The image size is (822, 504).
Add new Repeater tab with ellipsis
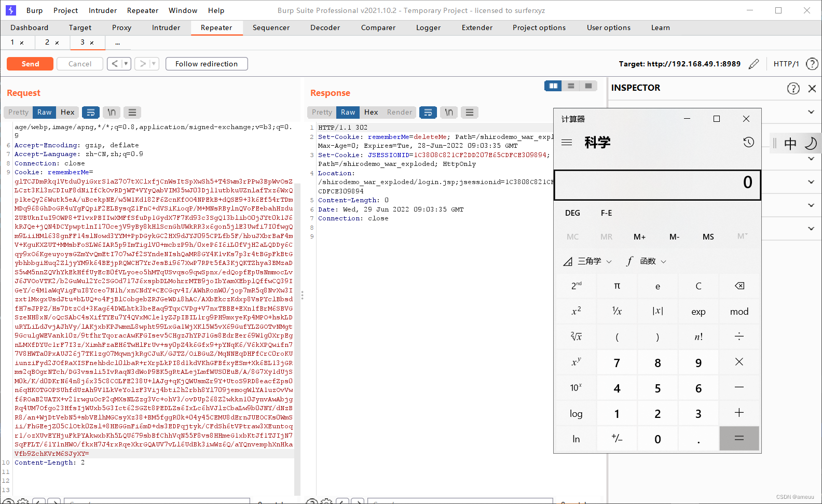tap(118, 43)
